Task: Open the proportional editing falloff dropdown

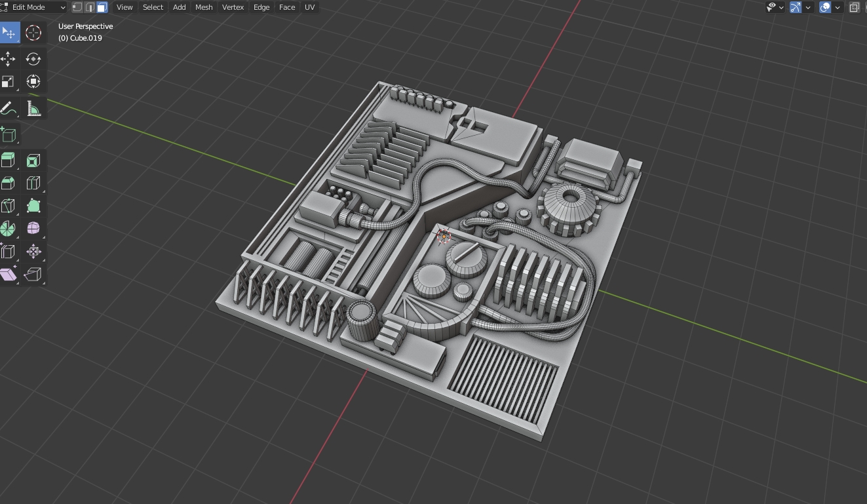Action: click(837, 7)
